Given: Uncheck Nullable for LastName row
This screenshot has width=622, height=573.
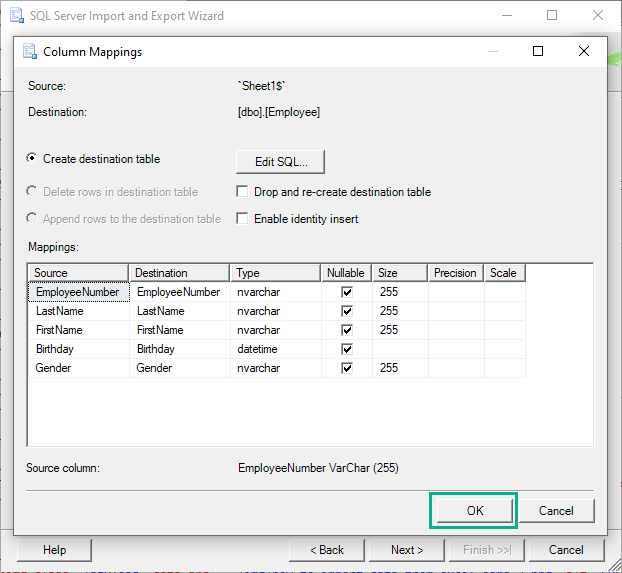Looking at the screenshot, I should click(347, 311).
